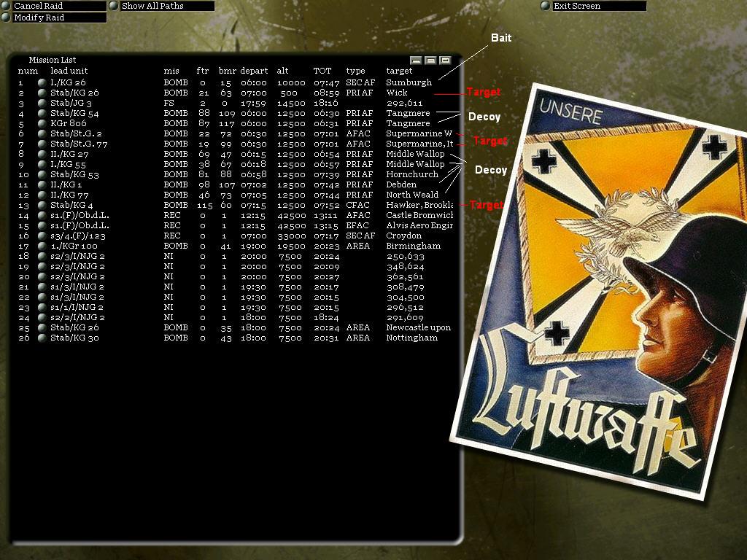Click the leftmost Mission List window control button
The height and width of the screenshot is (560, 747).
[x=416, y=61]
